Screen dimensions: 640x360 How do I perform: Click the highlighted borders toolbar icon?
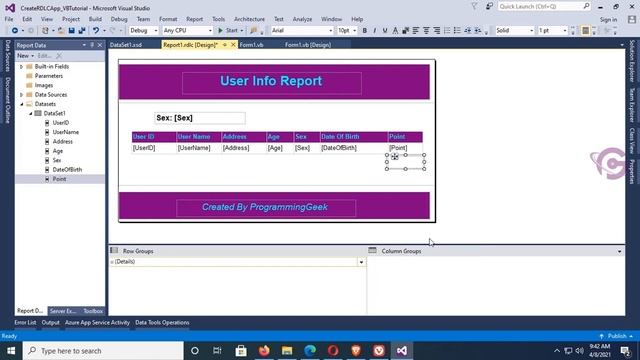pos(585,31)
